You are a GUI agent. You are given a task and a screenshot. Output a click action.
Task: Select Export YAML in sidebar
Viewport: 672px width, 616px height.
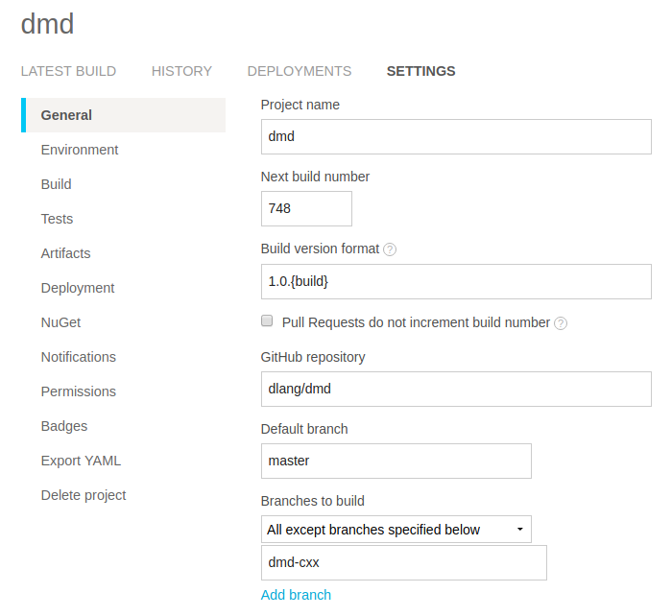(x=81, y=461)
